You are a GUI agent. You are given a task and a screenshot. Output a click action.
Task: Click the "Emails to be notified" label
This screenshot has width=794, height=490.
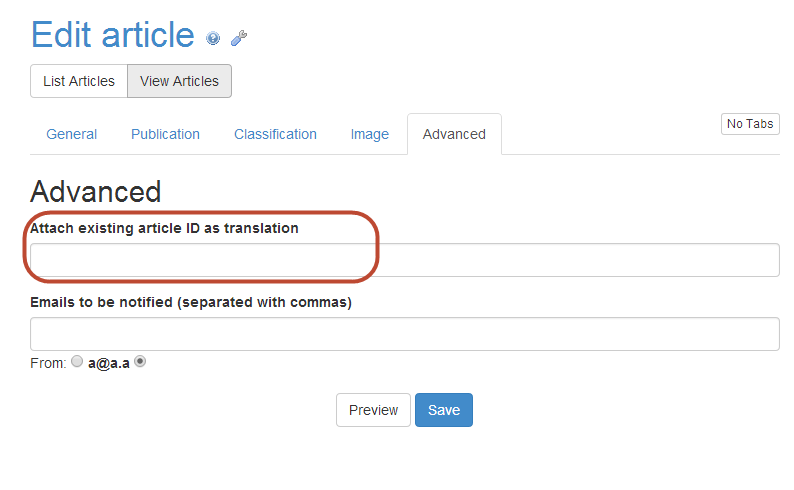190,302
